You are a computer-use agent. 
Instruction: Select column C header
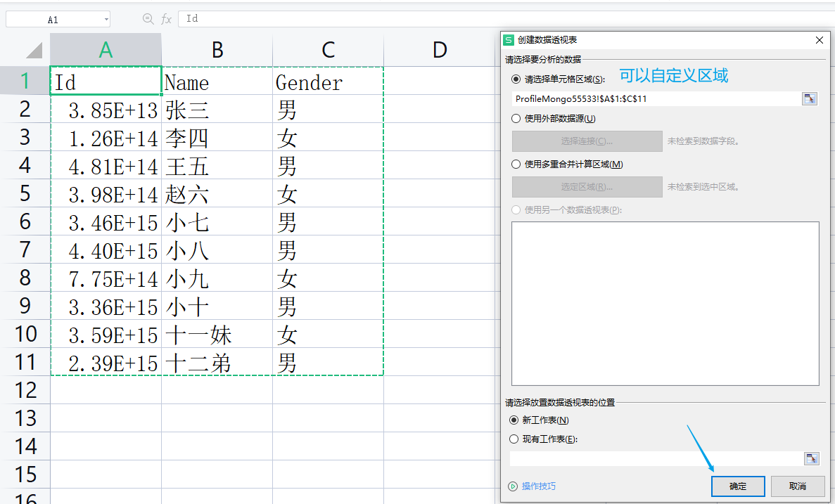(328, 50)
